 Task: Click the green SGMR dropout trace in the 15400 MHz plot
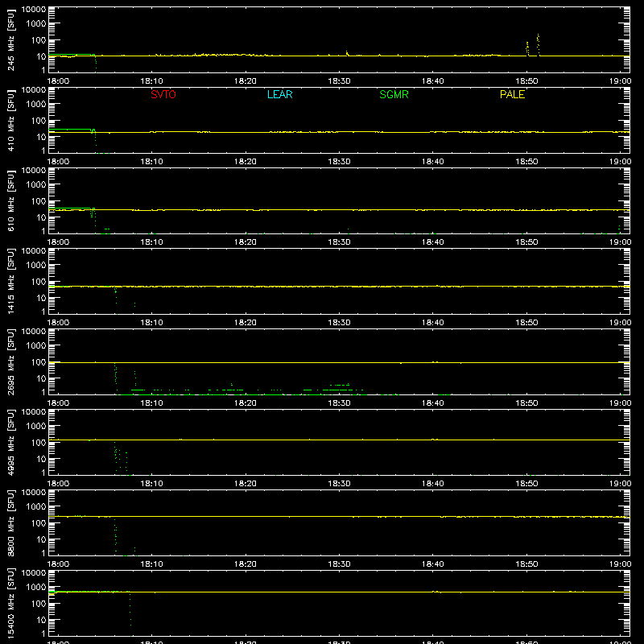(130, 614)
